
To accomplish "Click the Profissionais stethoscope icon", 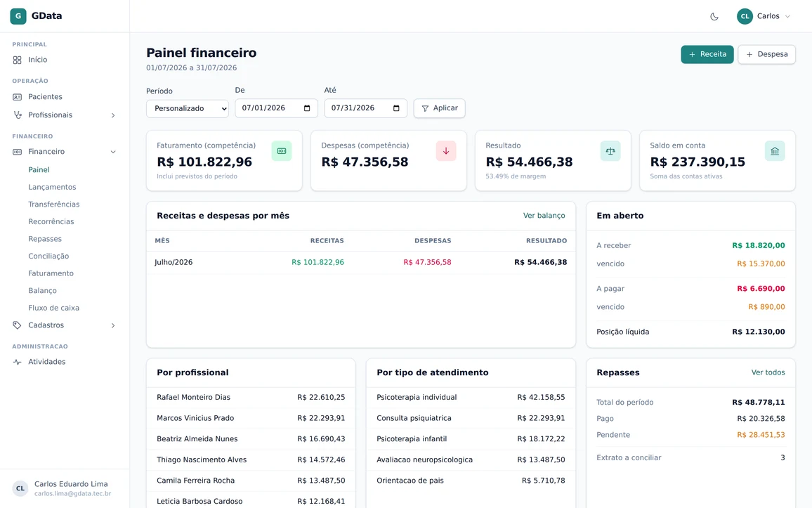I will 17,115.
